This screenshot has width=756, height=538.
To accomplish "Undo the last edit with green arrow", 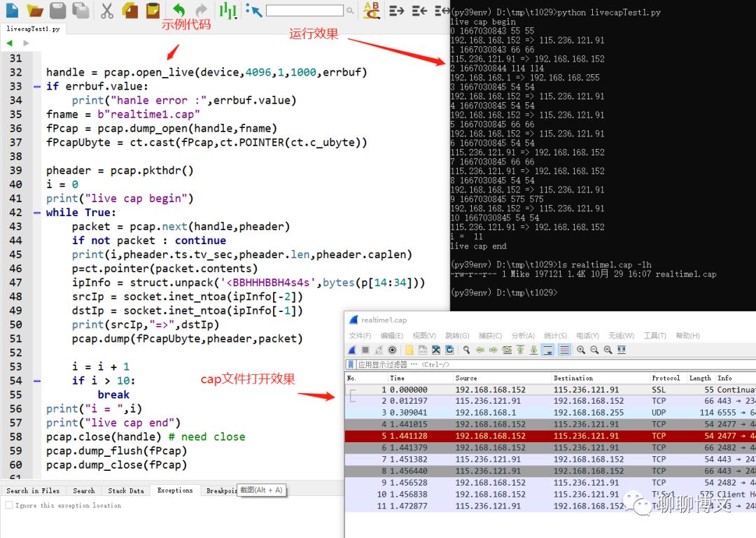I will 179,10.
